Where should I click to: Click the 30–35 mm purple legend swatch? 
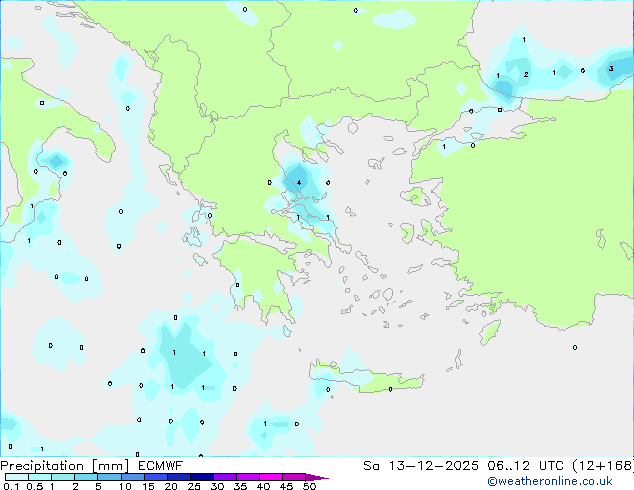224,477
